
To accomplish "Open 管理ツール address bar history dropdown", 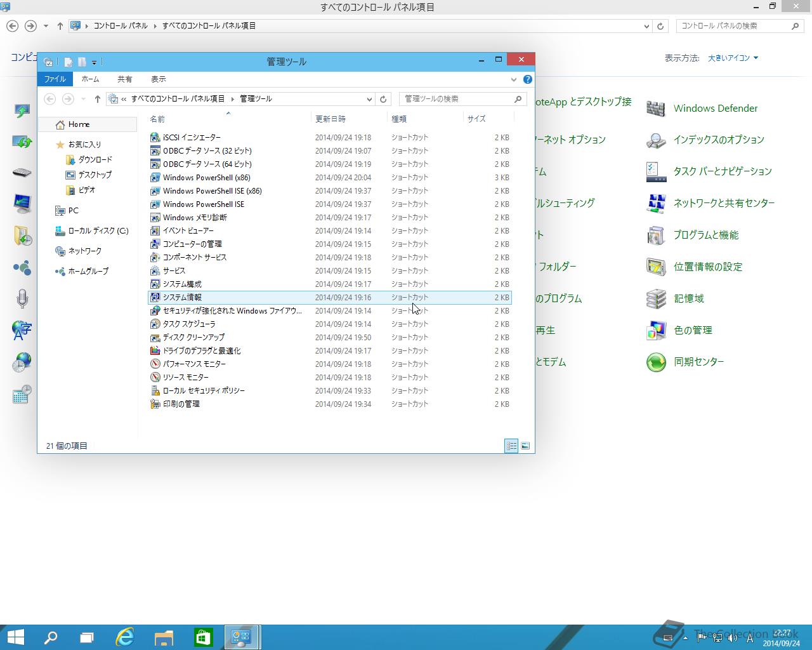I will 369,99.
